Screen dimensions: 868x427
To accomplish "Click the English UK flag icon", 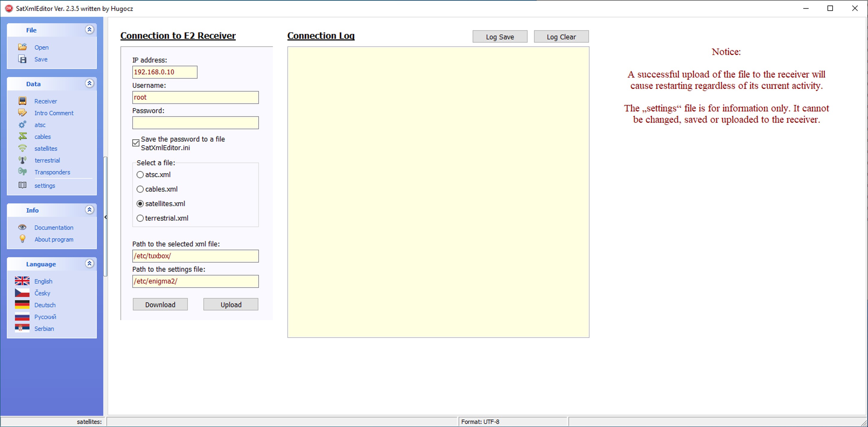I will 22,281.
